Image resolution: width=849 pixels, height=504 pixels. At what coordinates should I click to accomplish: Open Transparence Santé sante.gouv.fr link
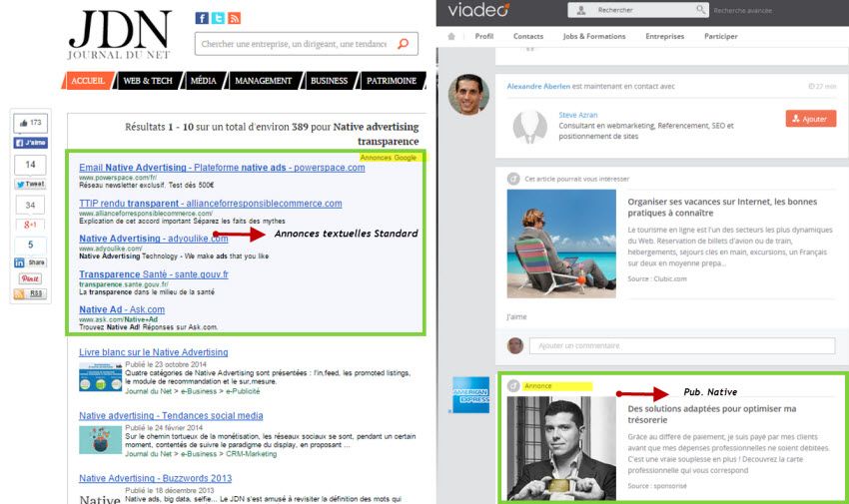click(154, 274)
